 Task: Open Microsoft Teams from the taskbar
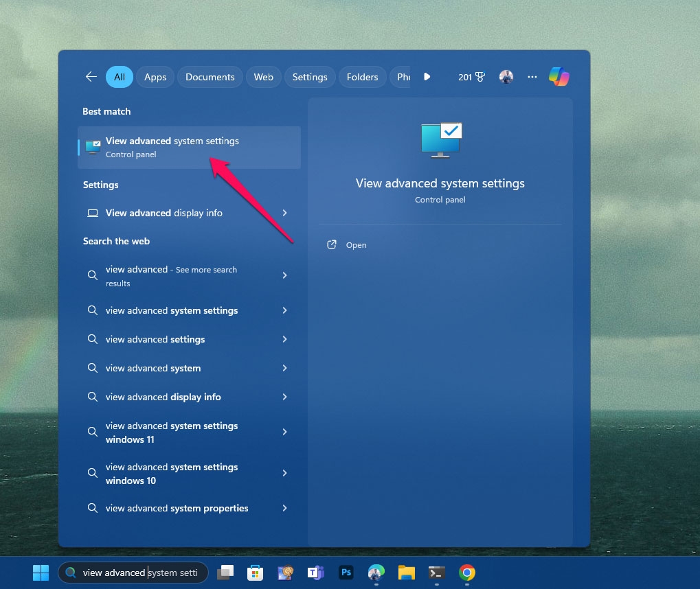coord(315,573)
